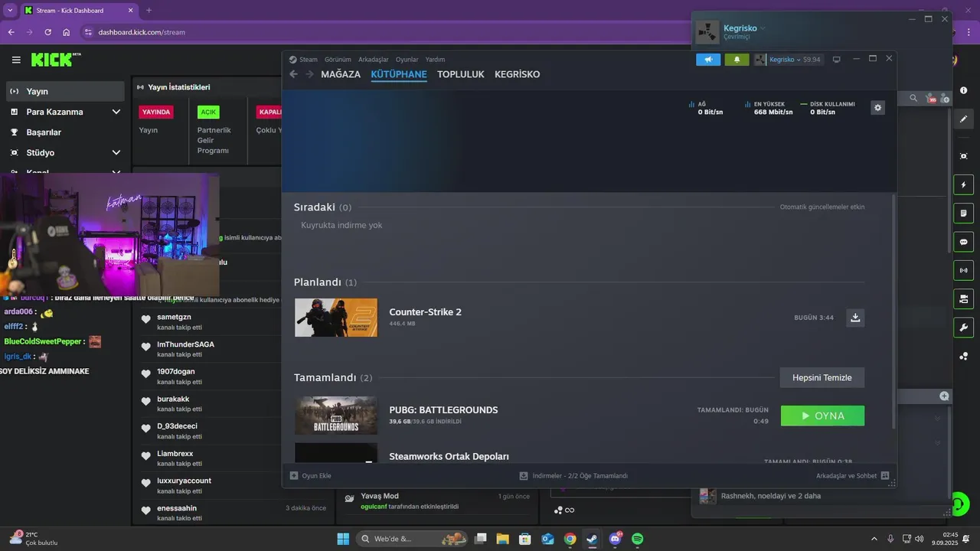
Task: Open Kegrisko status dropdown in friends window
Action: pyautogui.click(x=763, y=28)
